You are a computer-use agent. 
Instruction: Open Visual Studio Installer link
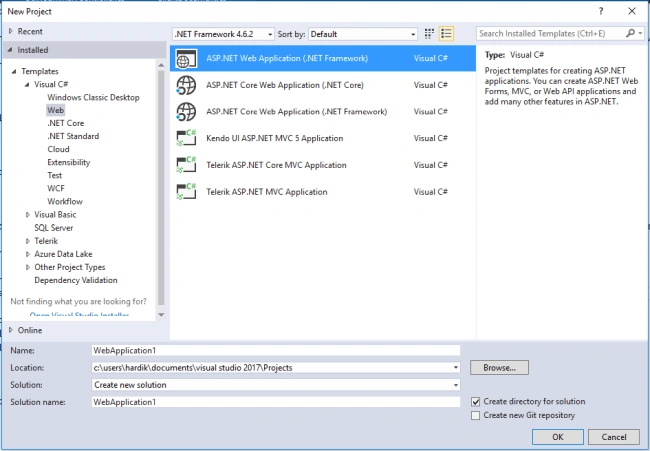click(80, 315)
